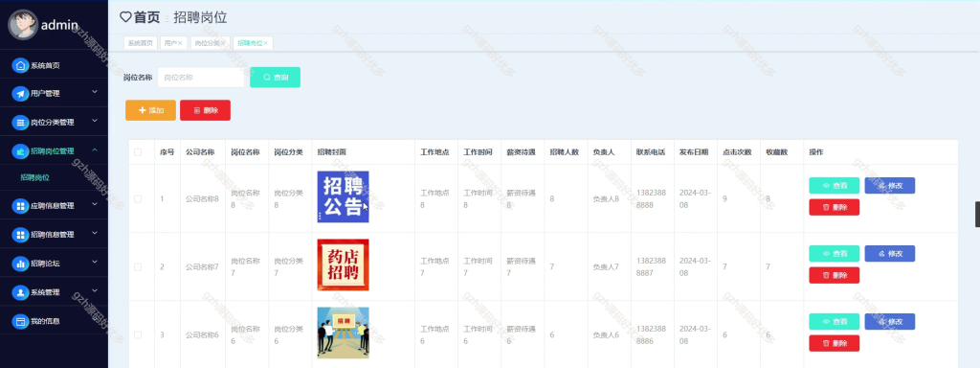980x368 pixels.
Task: Expand 系统管理 menu chevron
Action: (95, 291)
